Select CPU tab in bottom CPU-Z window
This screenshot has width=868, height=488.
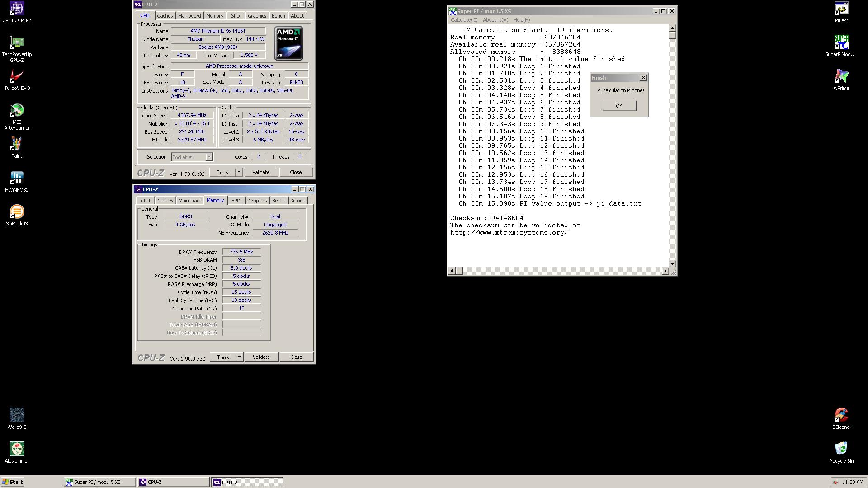pos(145,201)
